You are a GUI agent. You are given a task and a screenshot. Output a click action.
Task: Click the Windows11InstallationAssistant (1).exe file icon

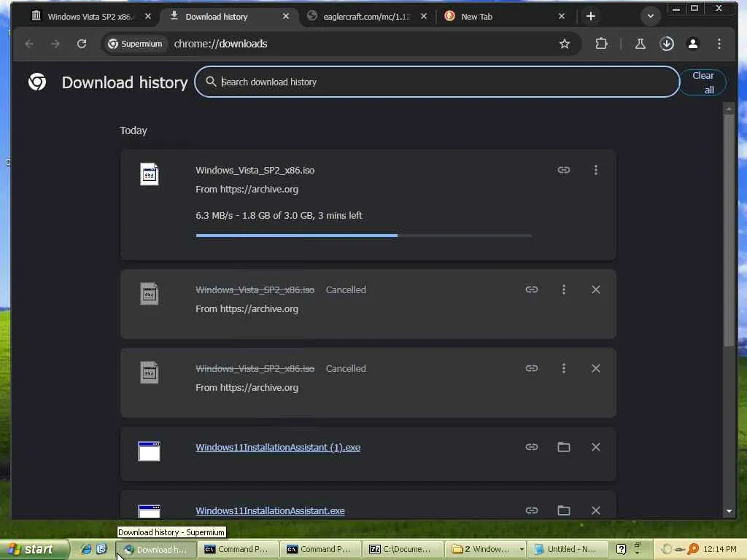pyautogui.click(x=149, y=451)
